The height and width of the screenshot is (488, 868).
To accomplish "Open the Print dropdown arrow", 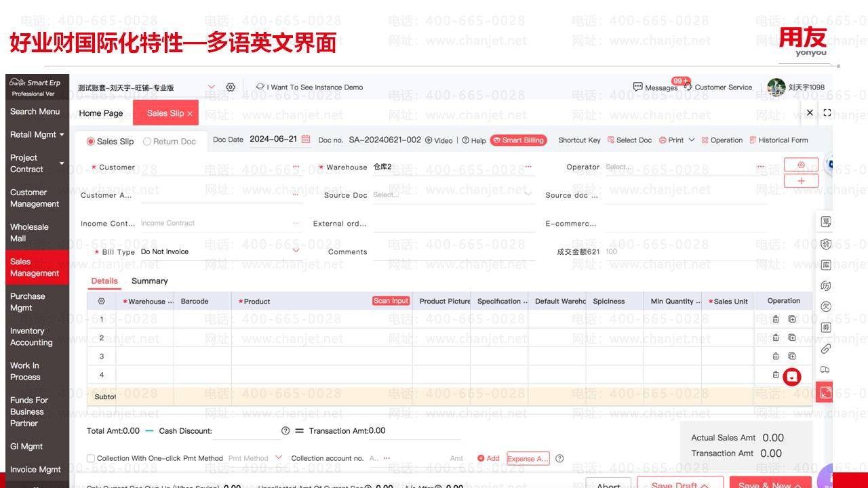I will pos(692,140).
